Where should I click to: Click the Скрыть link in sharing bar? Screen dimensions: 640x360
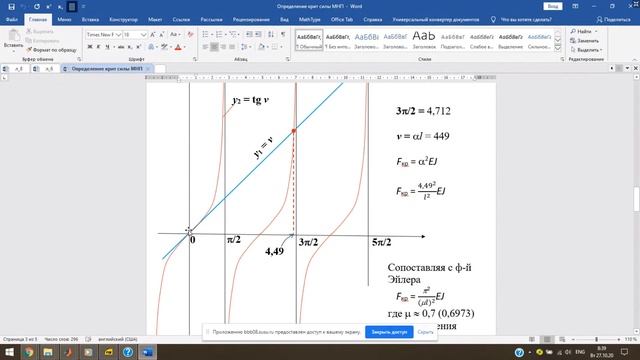(x=425, y=332)
